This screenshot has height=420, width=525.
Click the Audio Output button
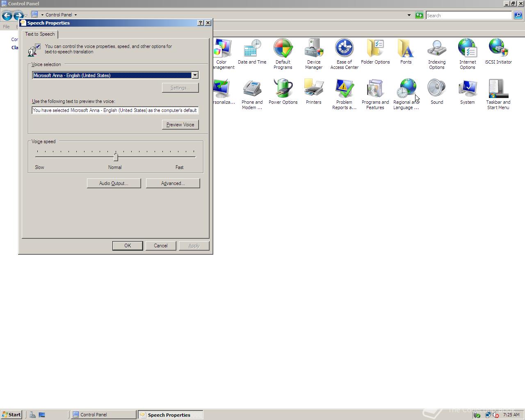point(114,183)
